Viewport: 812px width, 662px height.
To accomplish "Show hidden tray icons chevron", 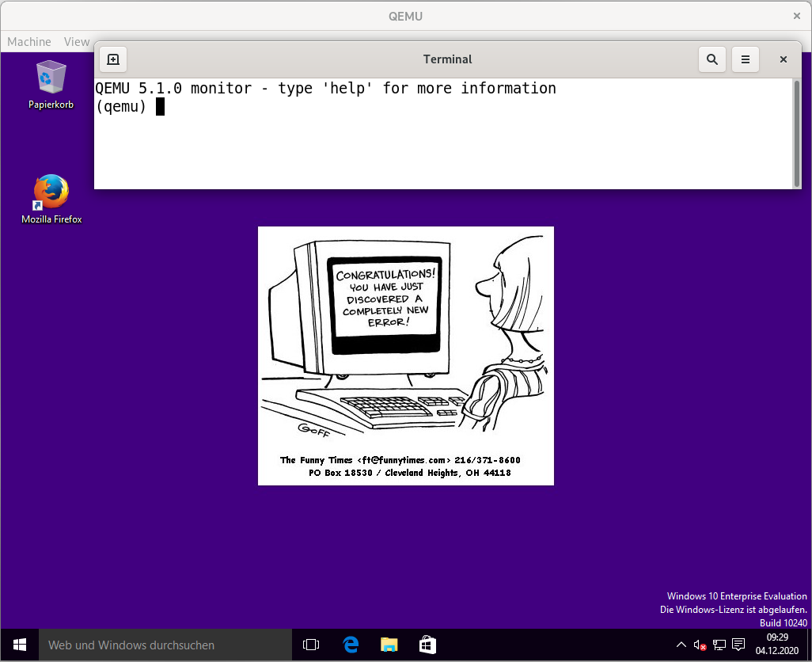I will click(x=681, y=645).
